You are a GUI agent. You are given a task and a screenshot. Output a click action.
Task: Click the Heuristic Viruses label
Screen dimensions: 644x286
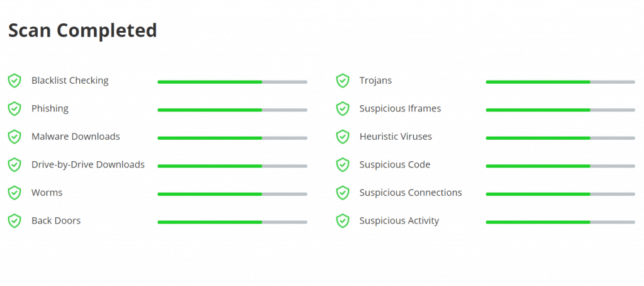396,137
